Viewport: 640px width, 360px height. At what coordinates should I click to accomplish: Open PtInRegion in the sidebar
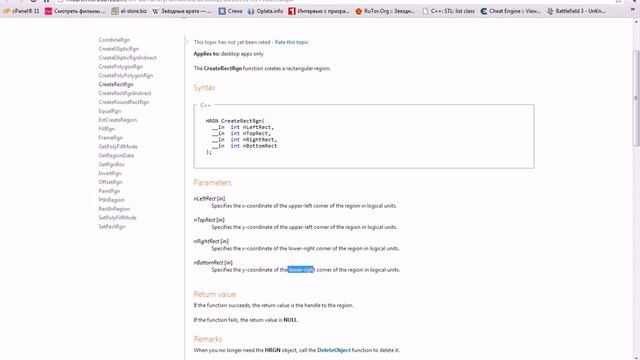coord(111,200)
